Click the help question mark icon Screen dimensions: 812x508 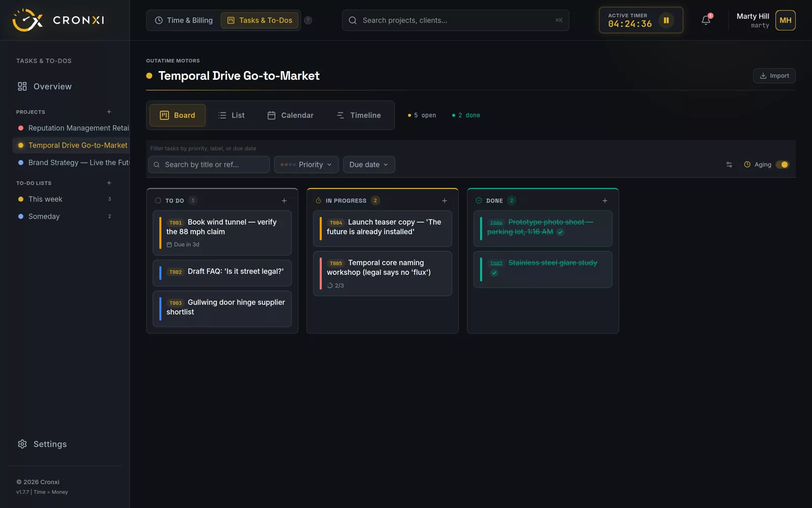coord(308,20)
